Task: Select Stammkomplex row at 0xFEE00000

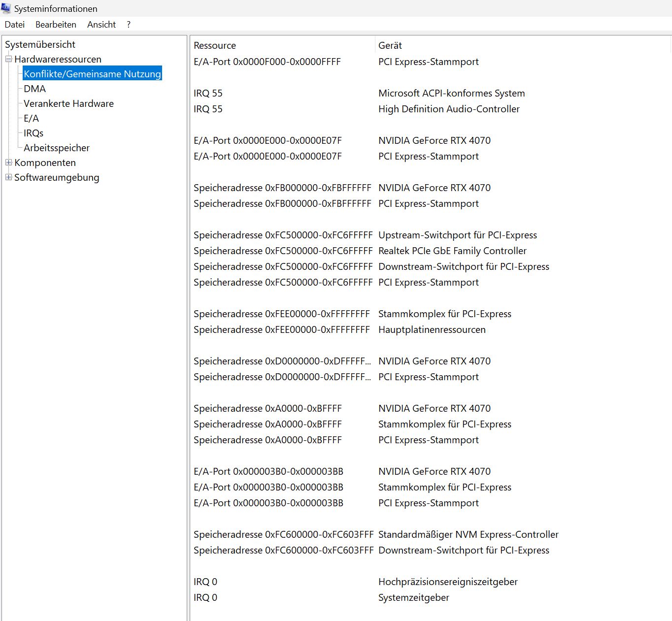Action: coord(431,314)
